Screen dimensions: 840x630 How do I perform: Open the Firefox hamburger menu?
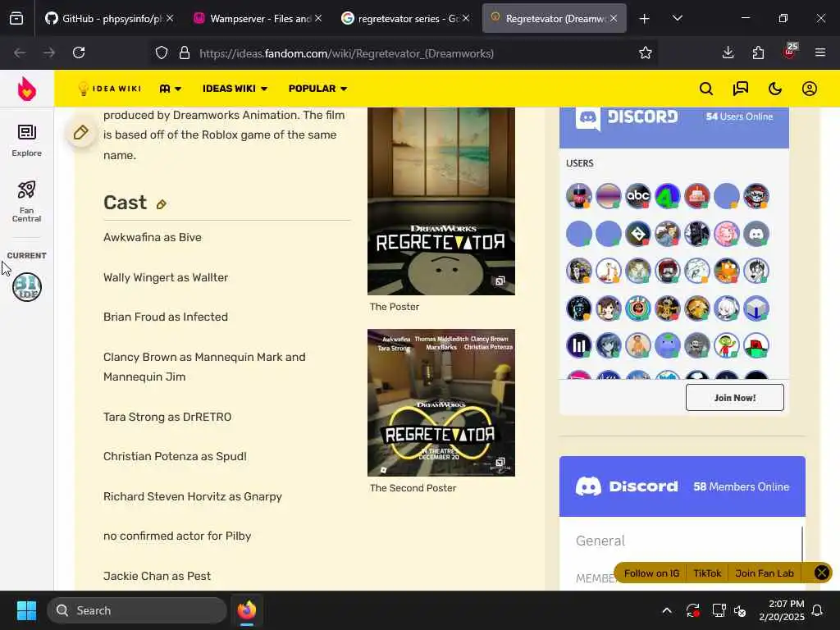820,52
